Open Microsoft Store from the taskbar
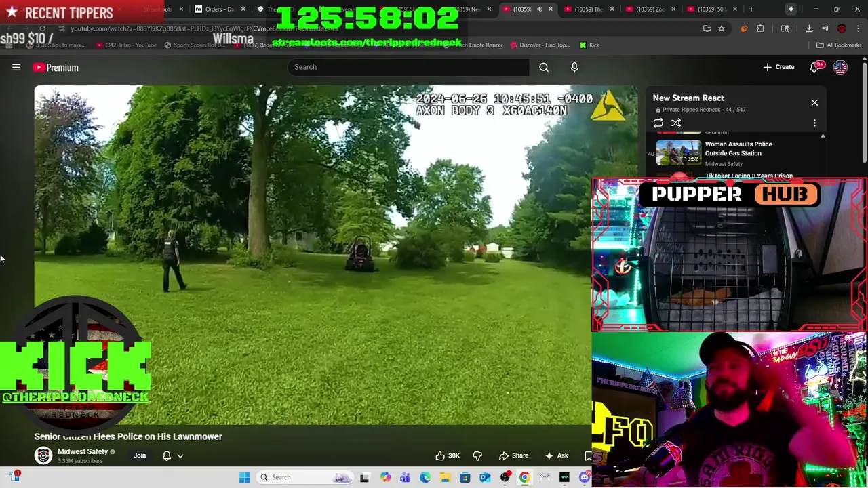The height and width of the screenshot is (488, 868). [x=465, y=477]
